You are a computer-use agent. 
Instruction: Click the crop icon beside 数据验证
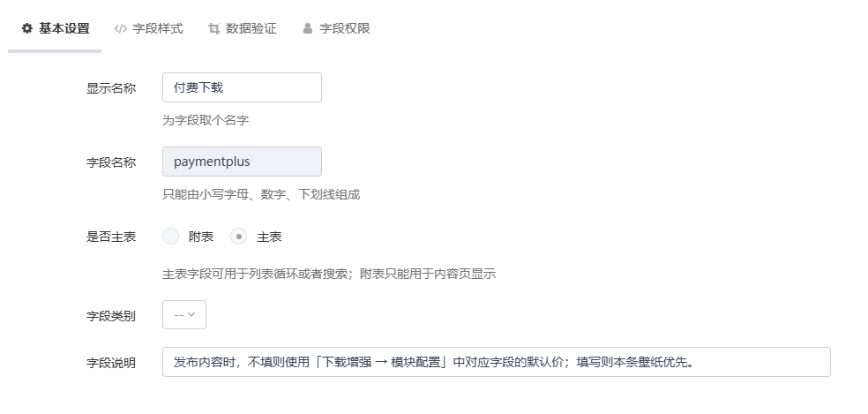213,28
